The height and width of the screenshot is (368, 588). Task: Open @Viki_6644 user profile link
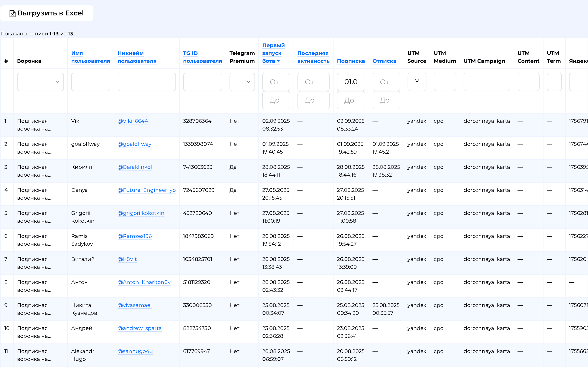[133, 121]
